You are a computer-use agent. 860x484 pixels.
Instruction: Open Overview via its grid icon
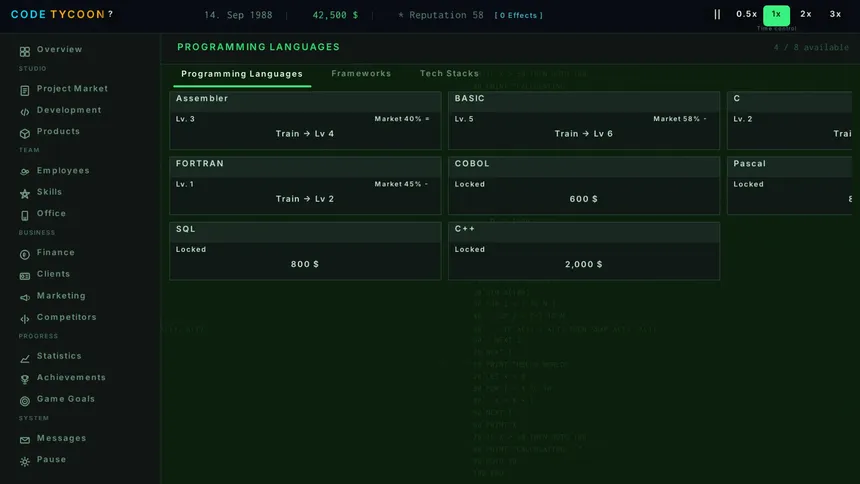pos(25,52)
